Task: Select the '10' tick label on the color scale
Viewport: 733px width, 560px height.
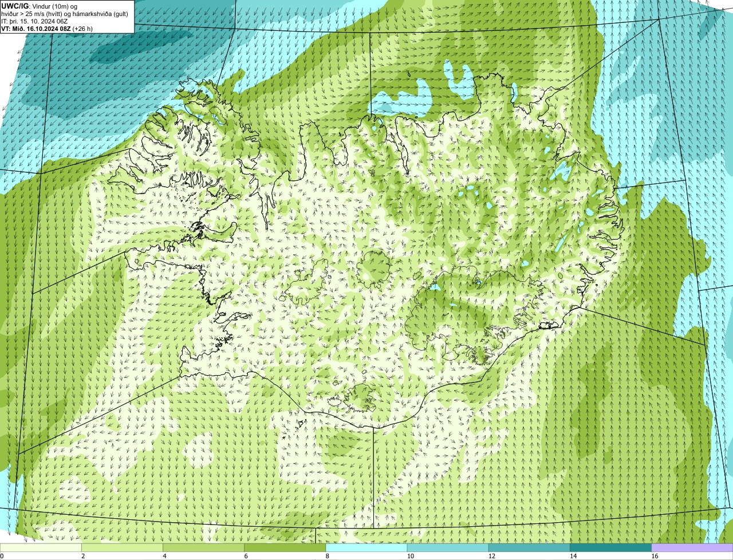Action: pos(410,556)
